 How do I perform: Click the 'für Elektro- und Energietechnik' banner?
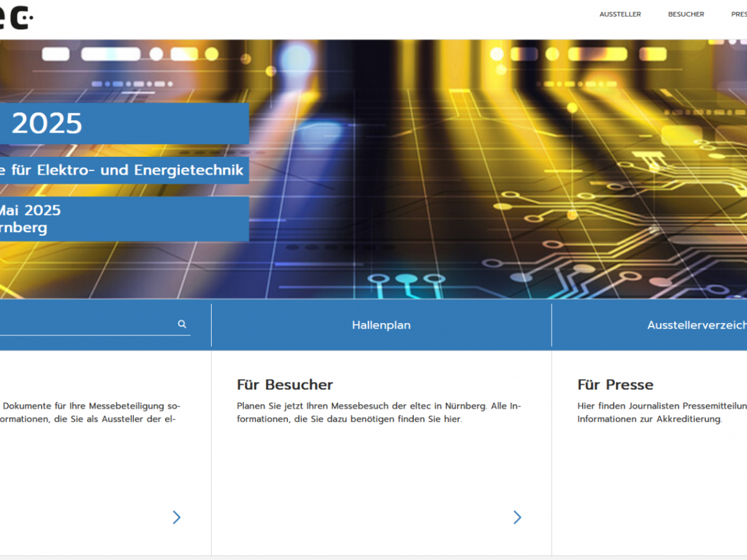tap(125, 170)
